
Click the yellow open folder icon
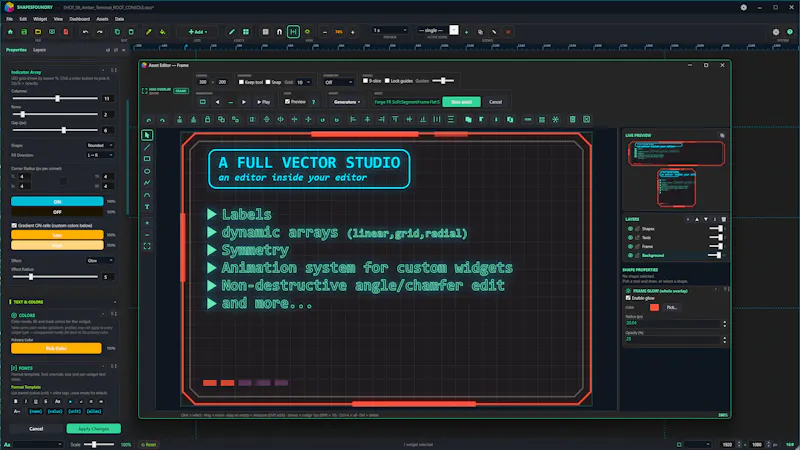coord(38,32)
